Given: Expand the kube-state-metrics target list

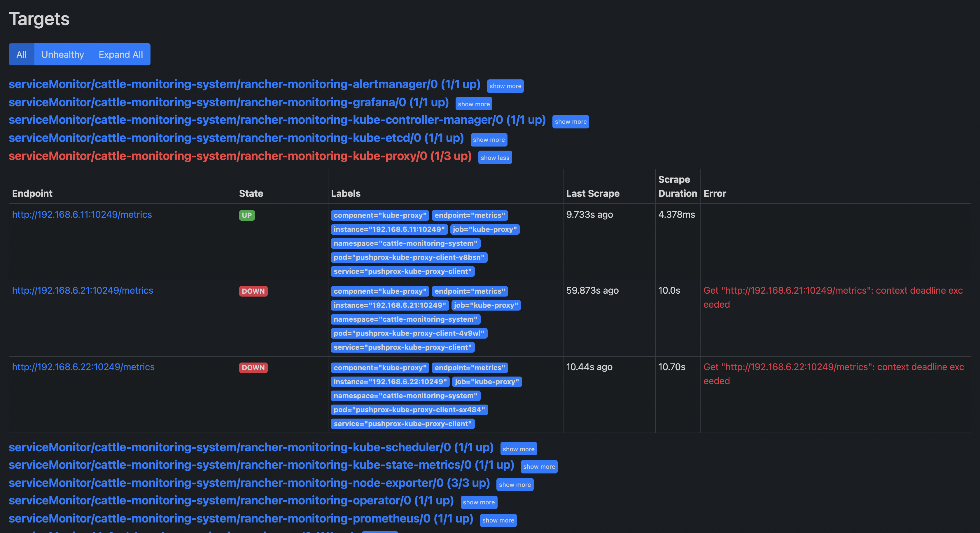Looking at the screenshot, I should pyautogui.click(x=539, y=466).
